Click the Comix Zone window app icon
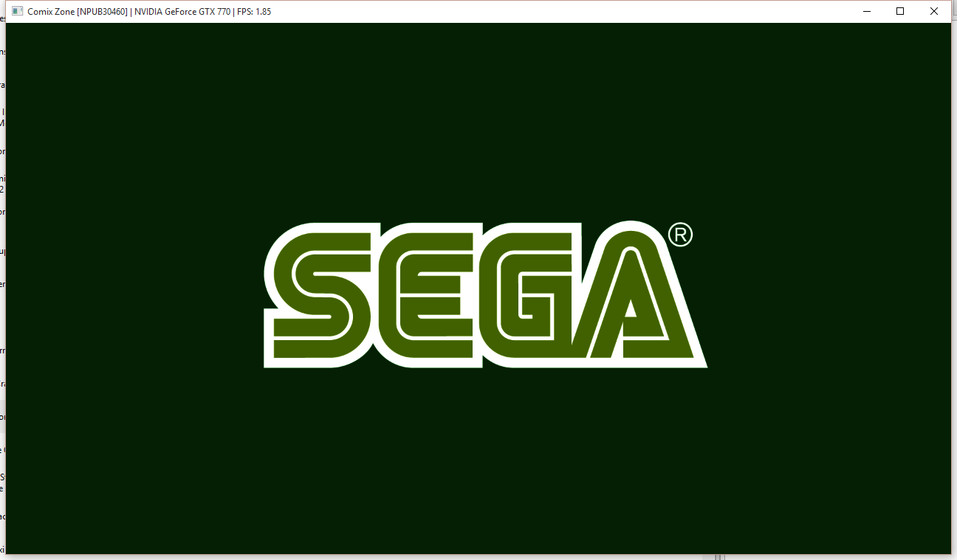This screenshot has width=957, height=560. click(x=17, y=12)
